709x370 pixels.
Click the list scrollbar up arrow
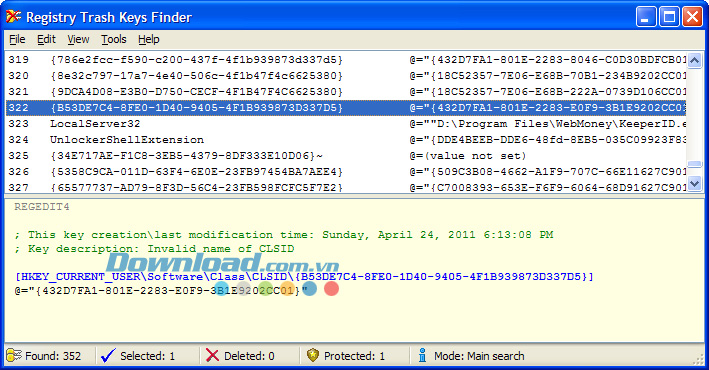[x=695, y=60]
